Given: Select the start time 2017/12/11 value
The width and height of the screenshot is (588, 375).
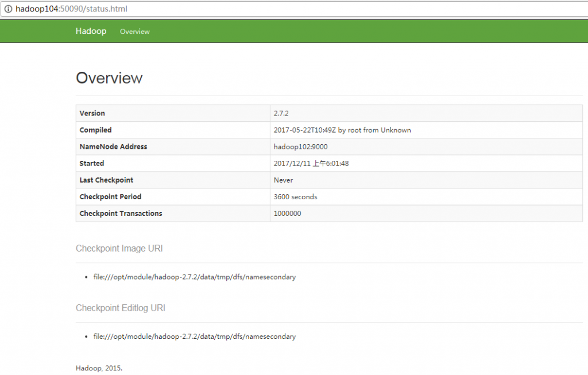Looking at the screenshot, I should click(311, 164).
